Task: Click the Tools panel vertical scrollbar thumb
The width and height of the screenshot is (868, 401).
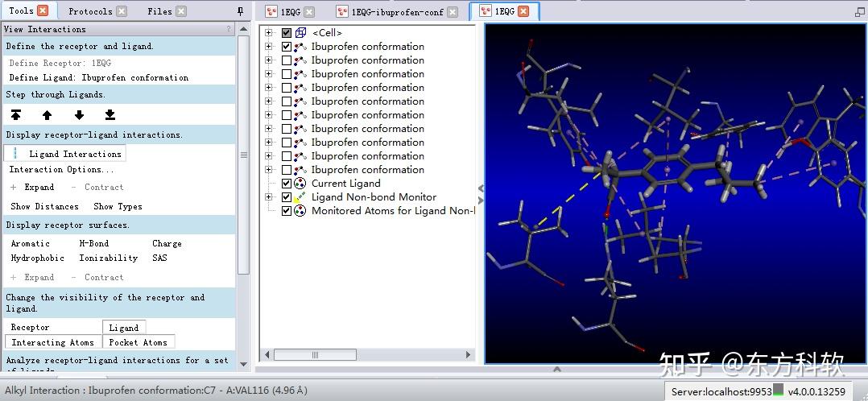Action: click(243, 155)
